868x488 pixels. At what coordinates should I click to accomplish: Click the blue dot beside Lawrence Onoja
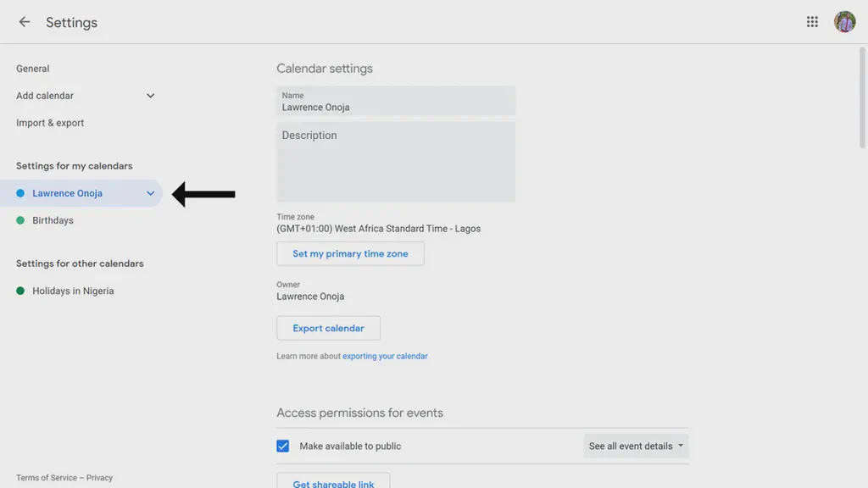tap(19, 192)
